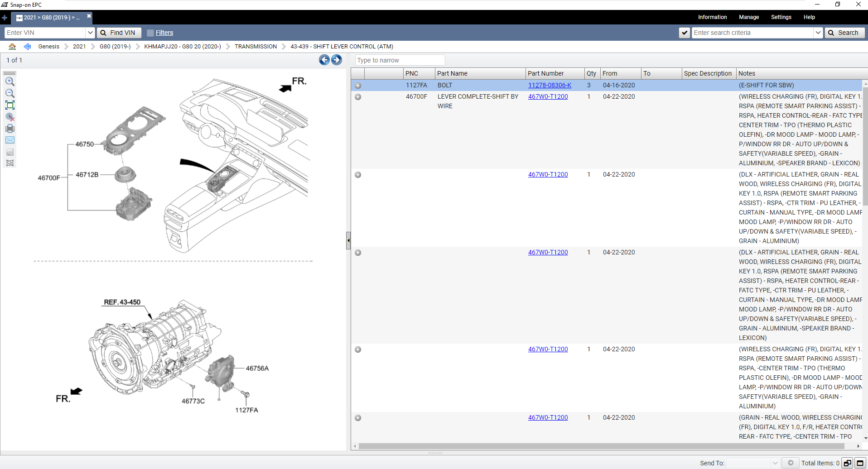Zoom in on the parts diagram
Screen dimensions: 868x469
(10, 81)
